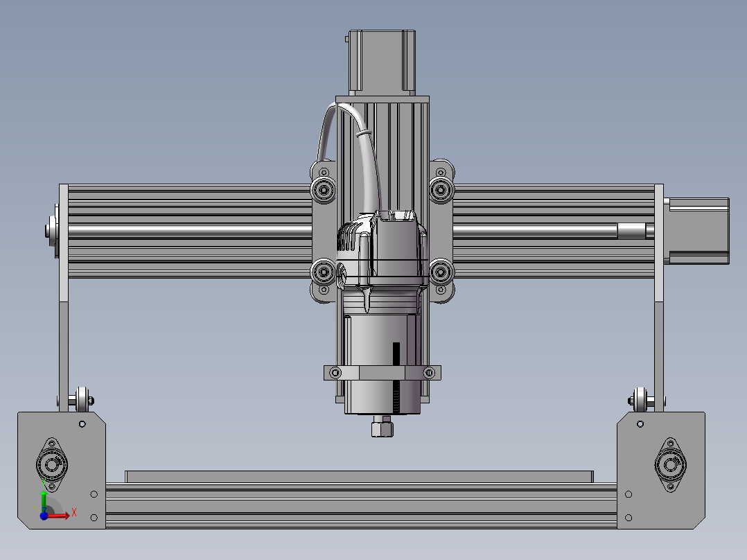Select the upper-left V-wheel on the carriage

click(x=324, y=190)
